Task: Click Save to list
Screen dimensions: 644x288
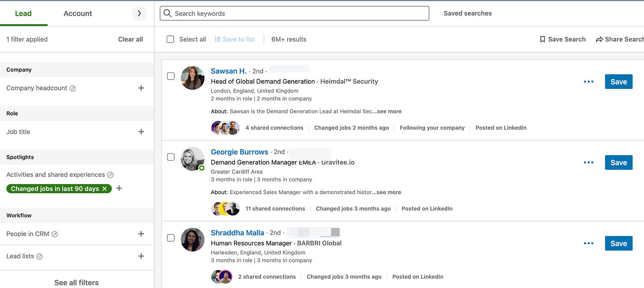Action: (234, 39)
